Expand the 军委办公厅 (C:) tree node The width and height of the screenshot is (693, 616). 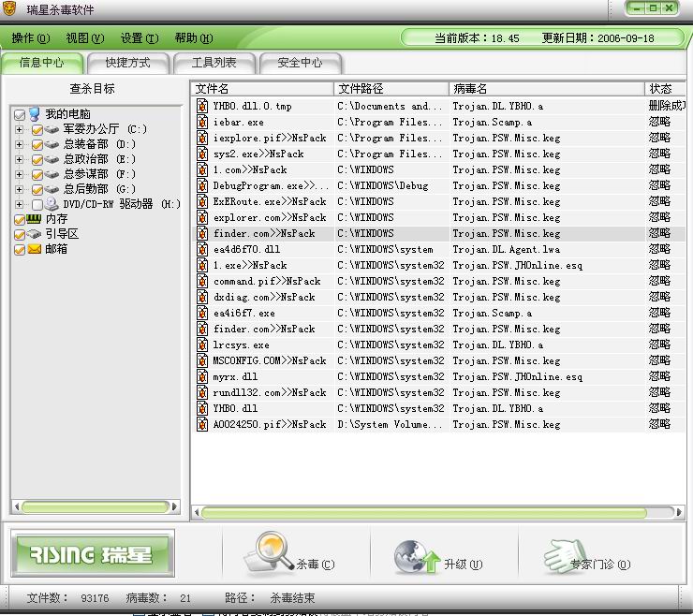point(19,129)
